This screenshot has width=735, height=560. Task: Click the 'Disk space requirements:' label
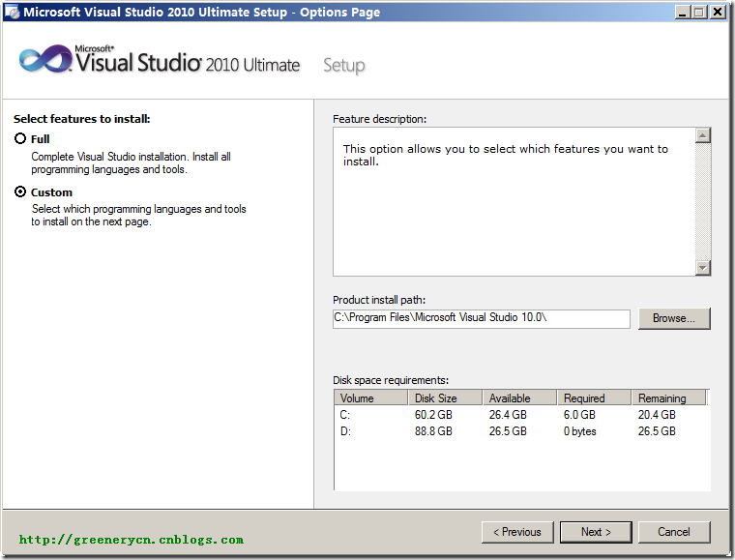click(391, 380)
